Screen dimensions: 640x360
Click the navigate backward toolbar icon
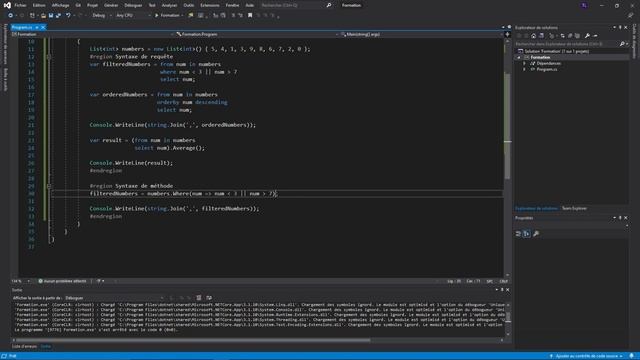click(10, 16)
